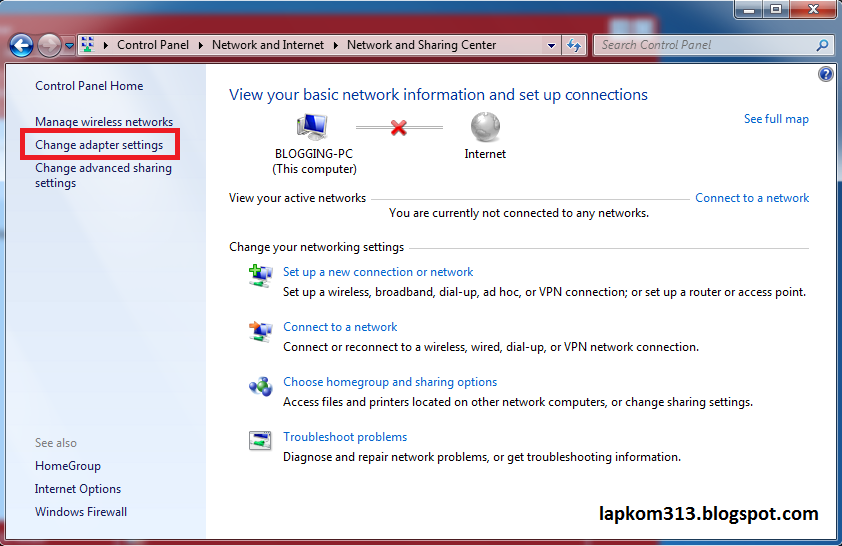Image resolution: width=842 pixels, height=546 pixels.
Task: Close the Network and Sharing Center window
Action: pos(813,9)
